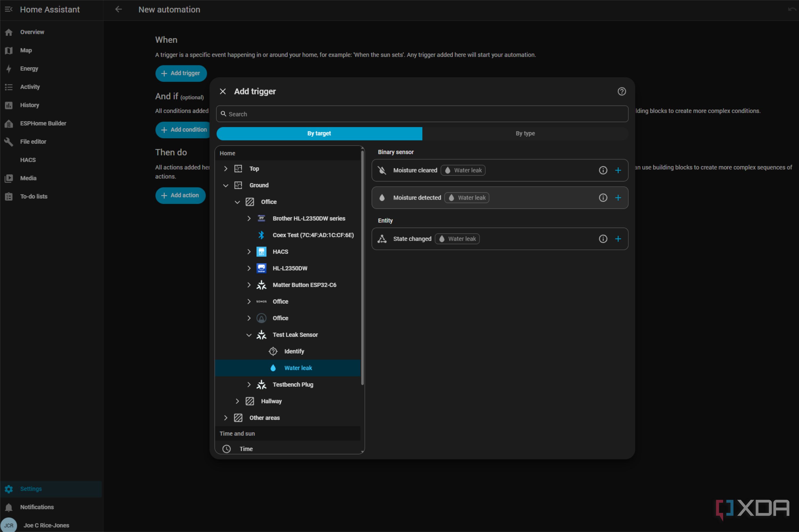Select the Identify entity in the tree
This screenshot has width=799, height=532.
pos(288,351)
